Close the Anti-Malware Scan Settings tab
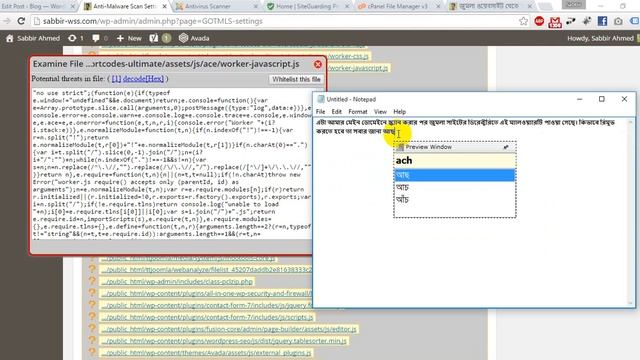This screenshot has width=640, height=360. (164, 7)
